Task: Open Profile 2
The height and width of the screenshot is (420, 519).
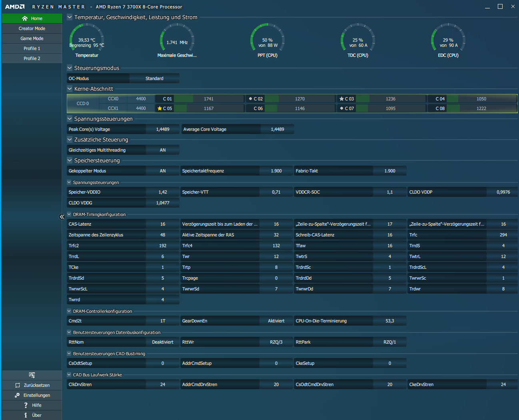Action: (x=32, y=58)
